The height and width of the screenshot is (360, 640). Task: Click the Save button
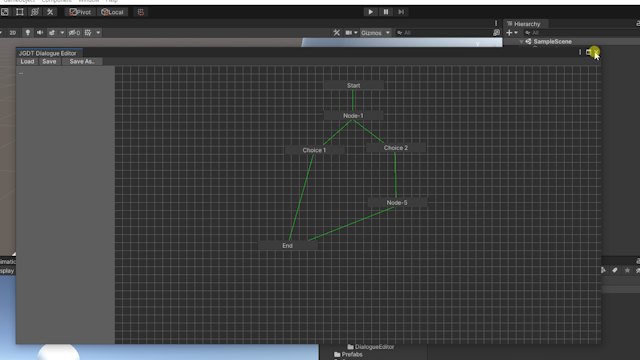[x=49, y=62]
